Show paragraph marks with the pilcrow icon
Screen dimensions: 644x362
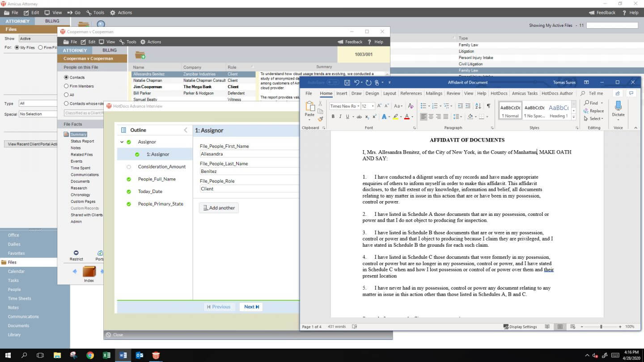pyautogui.click(x=488, y=106)
